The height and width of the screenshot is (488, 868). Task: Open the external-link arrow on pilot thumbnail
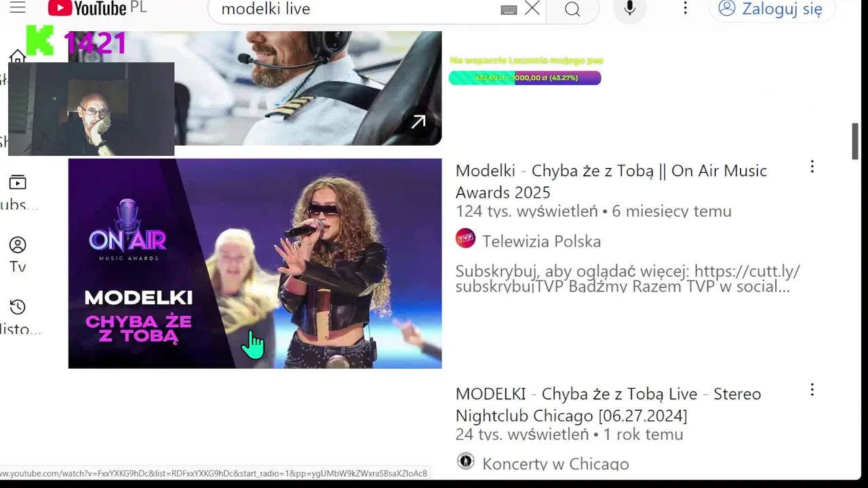(x=418, y=121)
